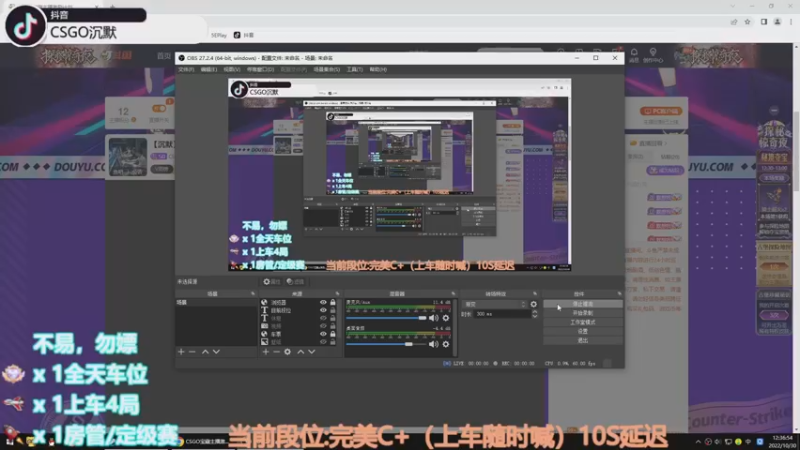This screenshot has width=800, height=450.
Task: Open the 5EPlay bookmark in browser bar
Action: pos(219,35)
